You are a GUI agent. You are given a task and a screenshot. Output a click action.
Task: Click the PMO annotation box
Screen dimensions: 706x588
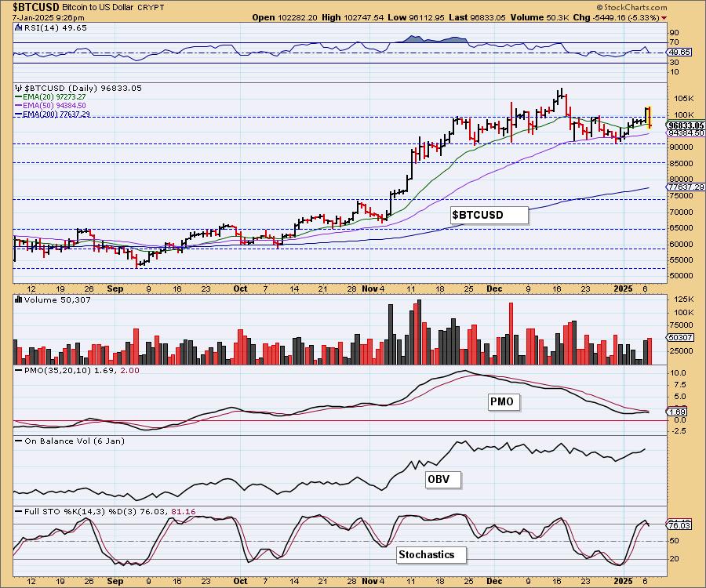[x=504, y=401]
